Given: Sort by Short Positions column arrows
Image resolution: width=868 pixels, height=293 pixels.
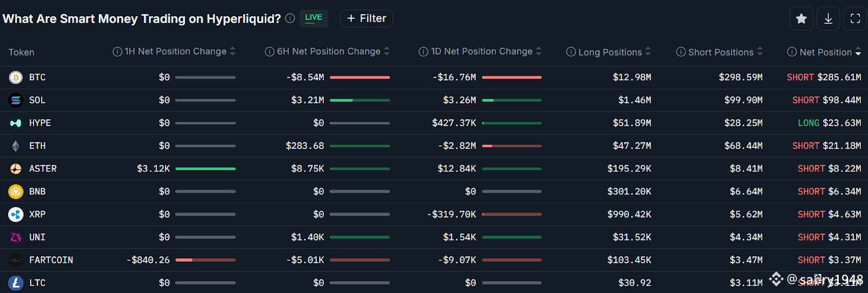Looking at the screenshot, I should [760, 51].
